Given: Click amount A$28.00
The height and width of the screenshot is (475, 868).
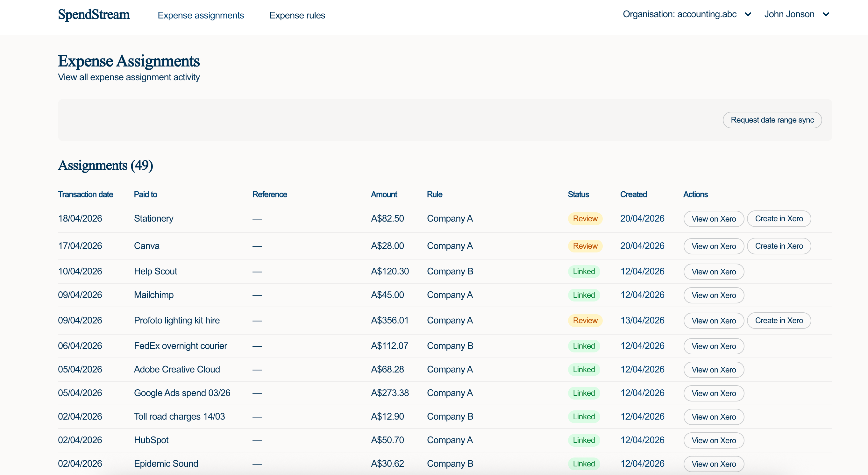Looking at the screenshot, I should coord(387,246).
